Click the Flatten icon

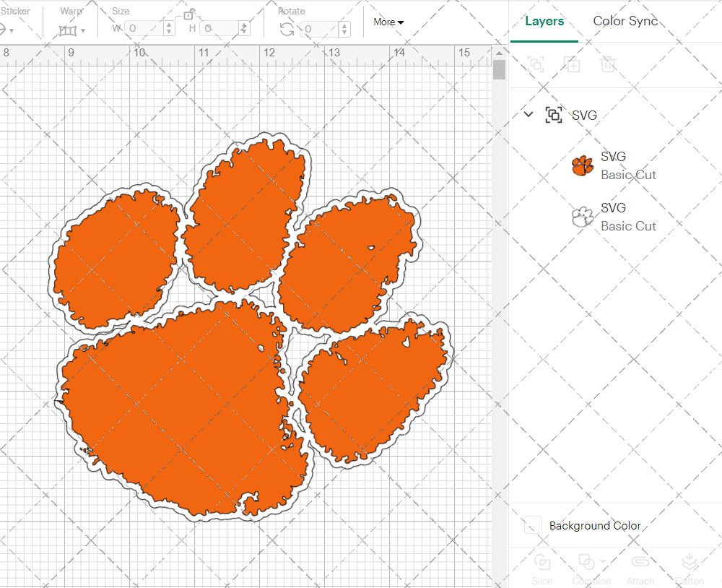[690, 561]
